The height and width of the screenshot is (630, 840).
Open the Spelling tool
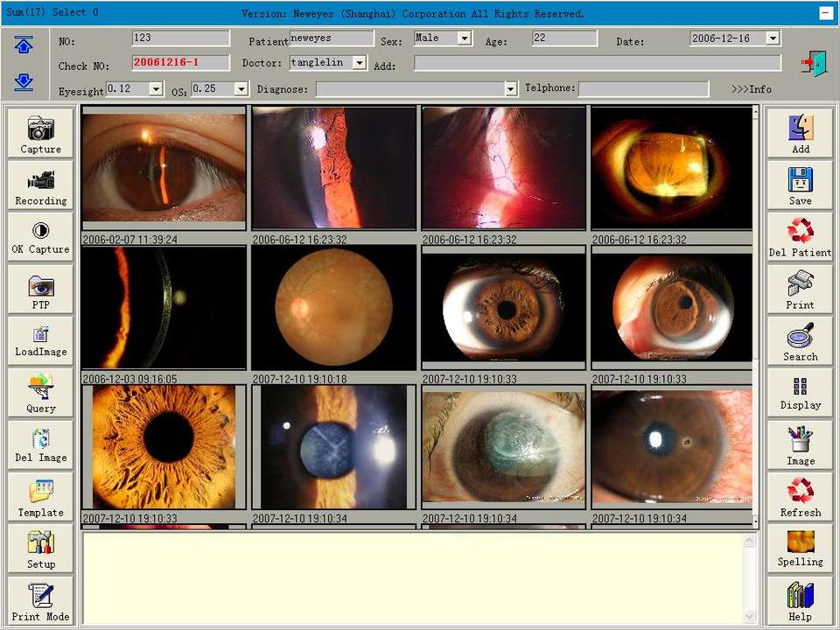(801, 542)
